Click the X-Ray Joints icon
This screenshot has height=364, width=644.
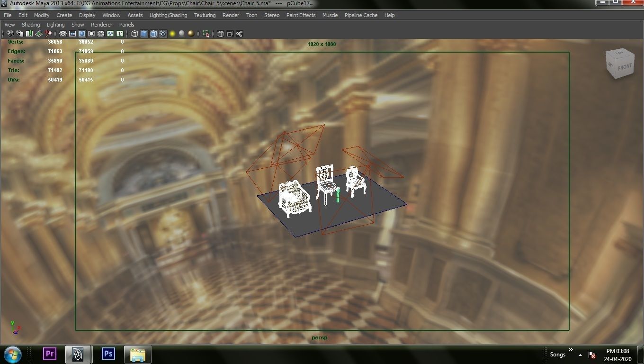[239, 34]
